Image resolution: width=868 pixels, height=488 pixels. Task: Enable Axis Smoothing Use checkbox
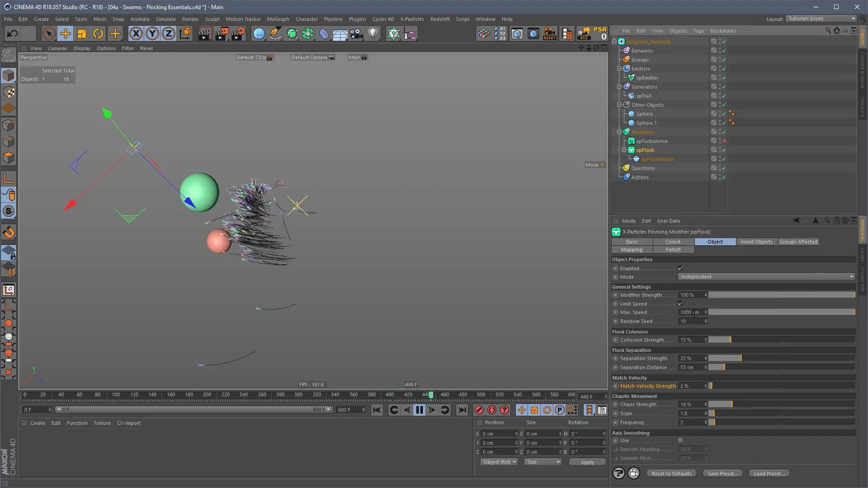[680, 441]
